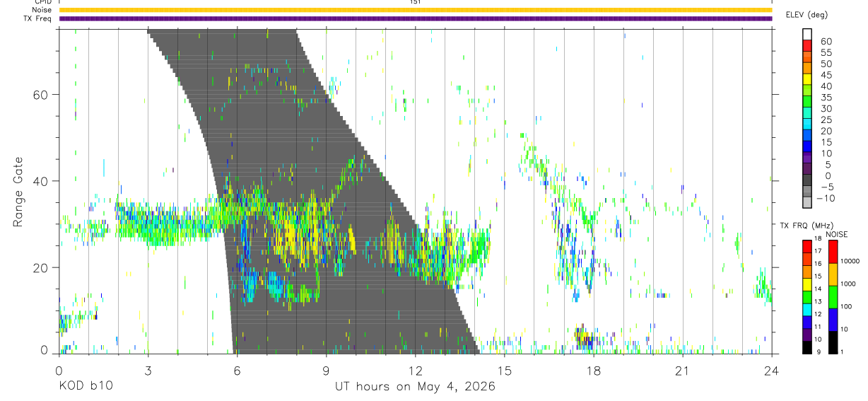Click the '1000' noise scale label

pyautogui.click(x=849, y=284)
